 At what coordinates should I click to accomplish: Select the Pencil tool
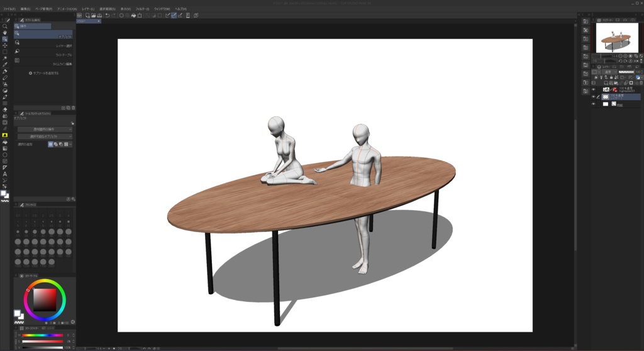tap(5, 77)
